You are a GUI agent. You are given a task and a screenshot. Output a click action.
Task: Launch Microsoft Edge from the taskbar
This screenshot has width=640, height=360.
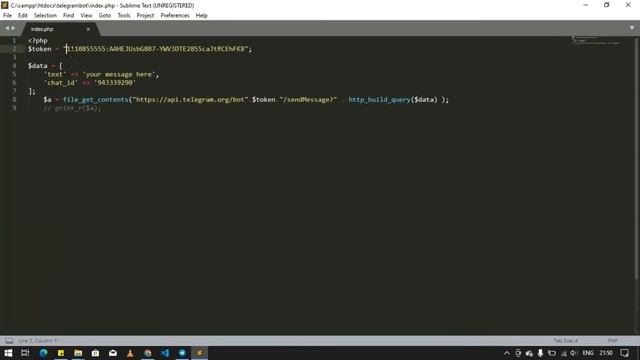click(43, 353)
